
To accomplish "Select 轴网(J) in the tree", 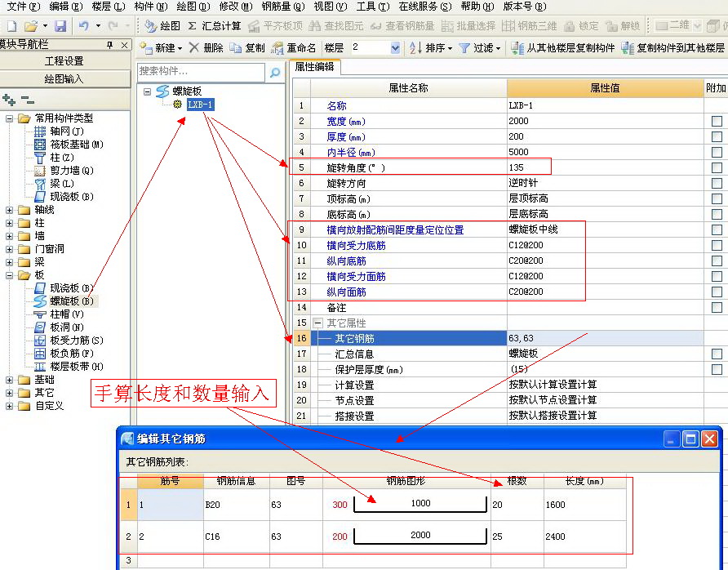I will tap(59, 131).
